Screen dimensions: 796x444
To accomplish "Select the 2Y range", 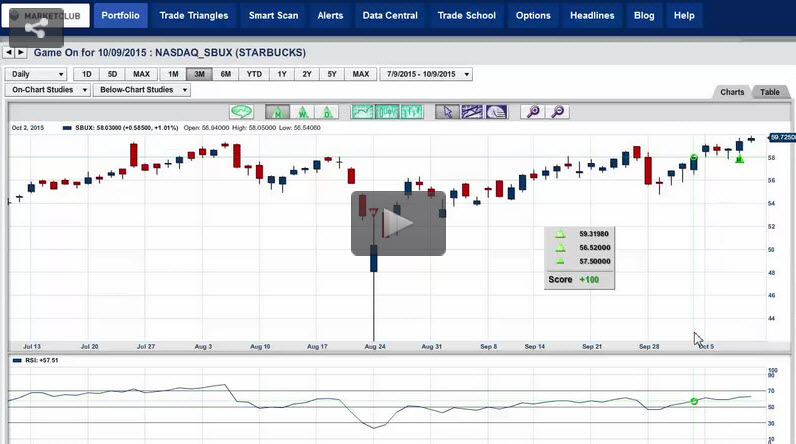I will 307,74.
